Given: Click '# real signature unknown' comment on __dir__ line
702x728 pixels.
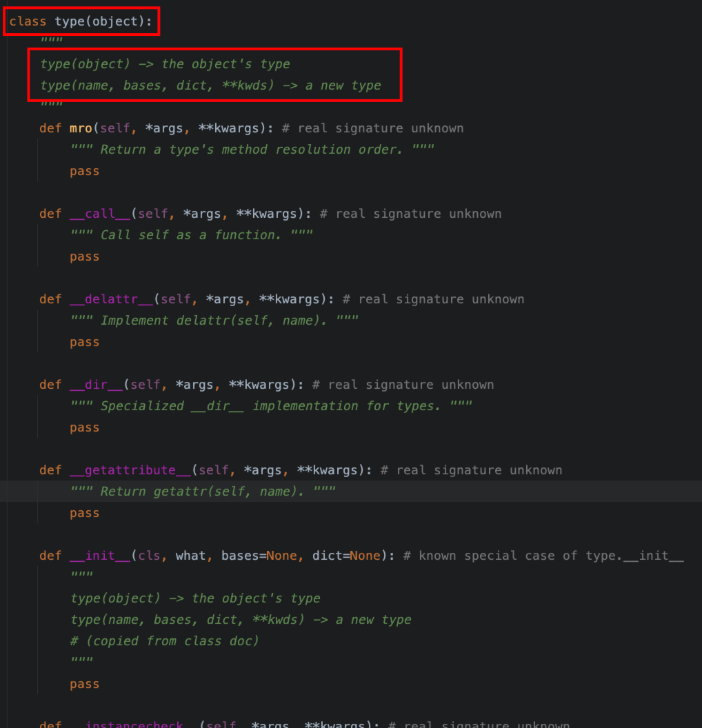Looking at the screenshot, I should 403,385.
